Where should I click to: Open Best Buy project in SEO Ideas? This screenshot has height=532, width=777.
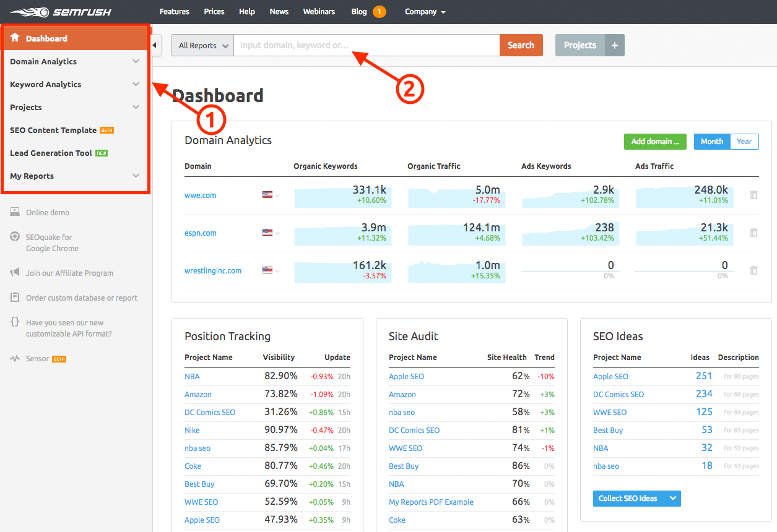point(608,430)
